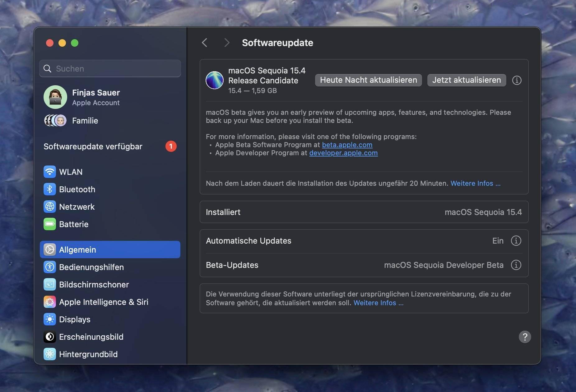This screenshot has height=392, width=576.
Task: Click the Displays sun icon
Action: (x=50, y=319)
